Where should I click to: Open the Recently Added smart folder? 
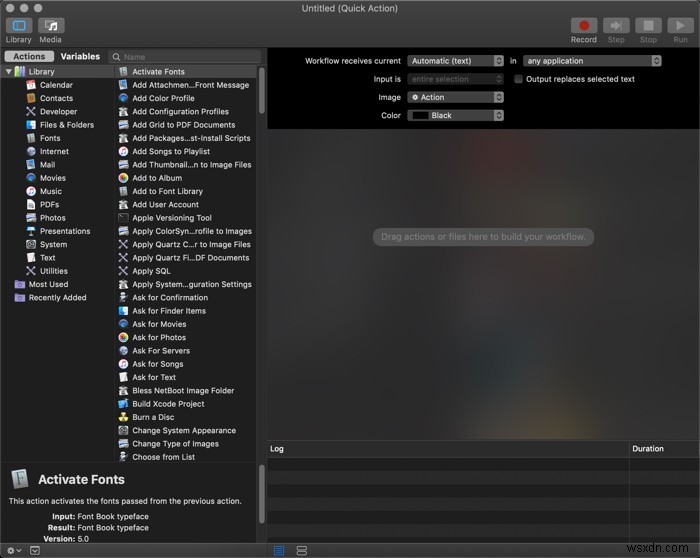click(50, 298)
